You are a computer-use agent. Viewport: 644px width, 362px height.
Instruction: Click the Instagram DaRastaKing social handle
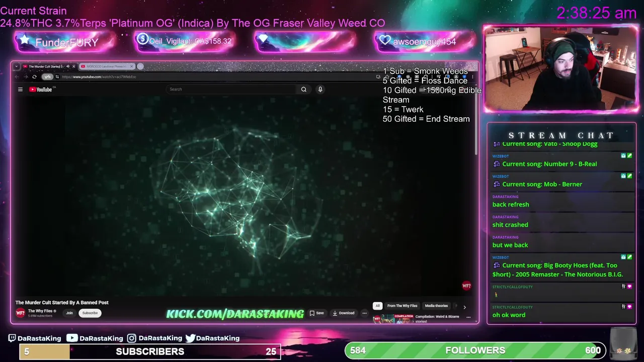[154, 338]
